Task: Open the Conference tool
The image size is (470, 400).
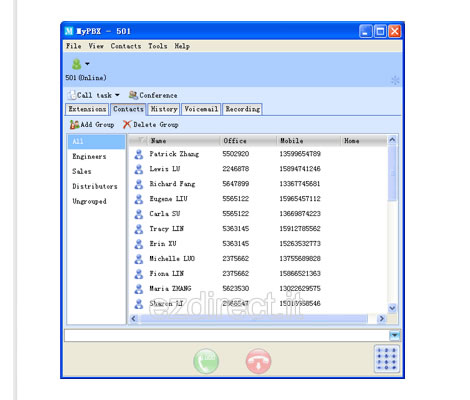Action: [153, 95]
